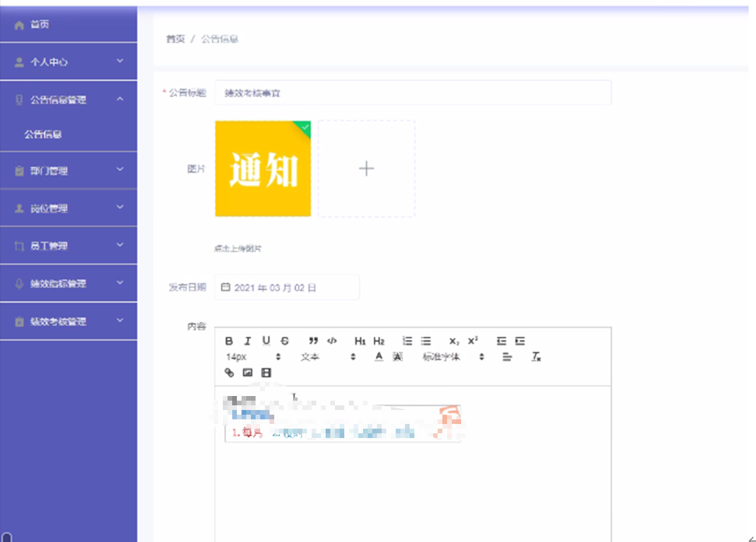Toggle underline formatting
This screenshot has height=542, width=756.
[x=266, y=341]
